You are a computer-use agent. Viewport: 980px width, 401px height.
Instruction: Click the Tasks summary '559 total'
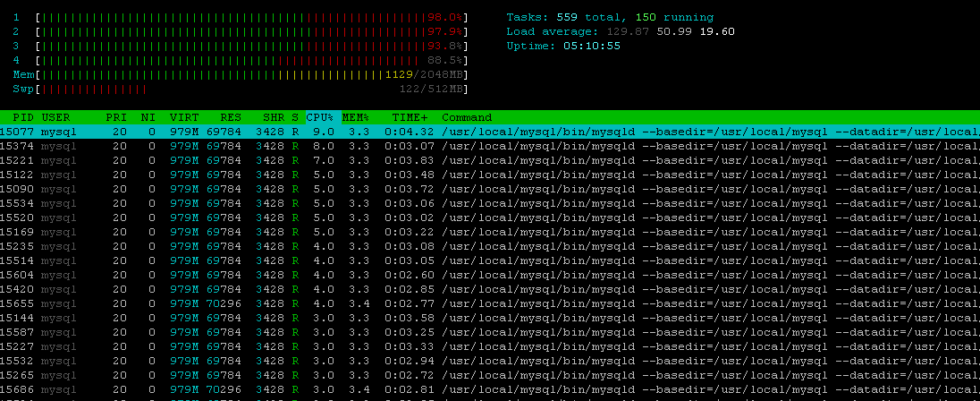591,18
